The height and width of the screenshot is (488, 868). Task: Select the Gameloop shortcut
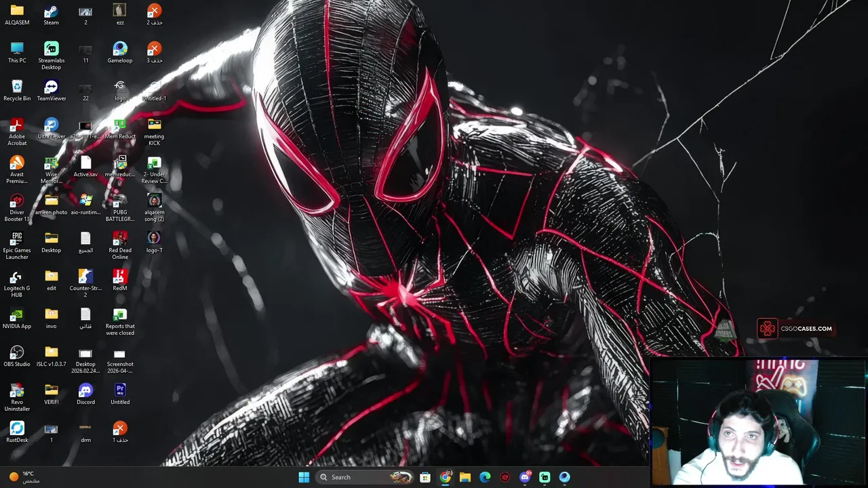click(120, 52)
